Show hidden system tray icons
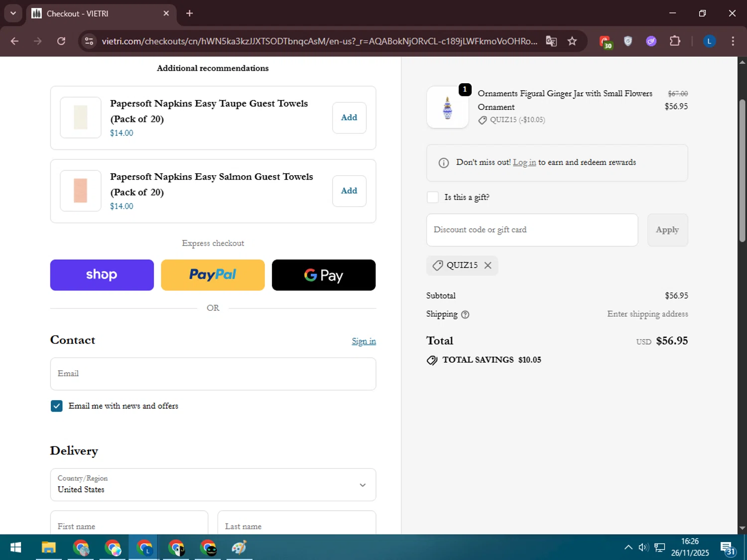The image size is (747, 560). click(628, 548)
